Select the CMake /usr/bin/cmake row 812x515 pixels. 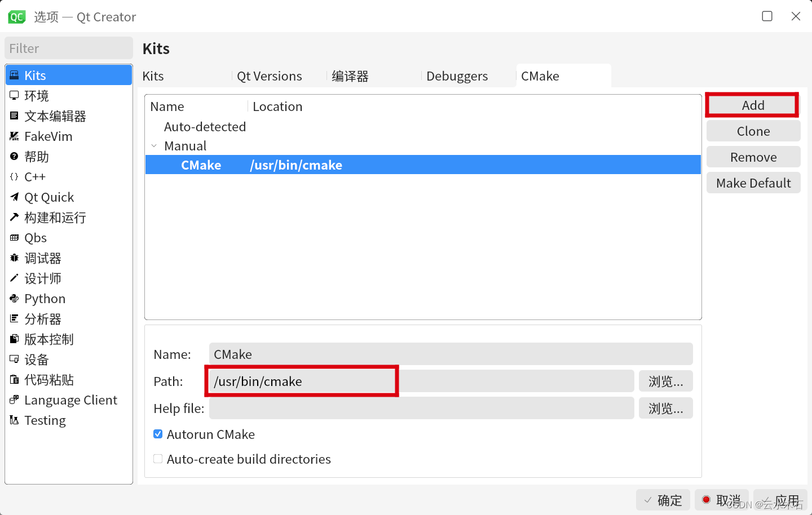click(423, 165)
